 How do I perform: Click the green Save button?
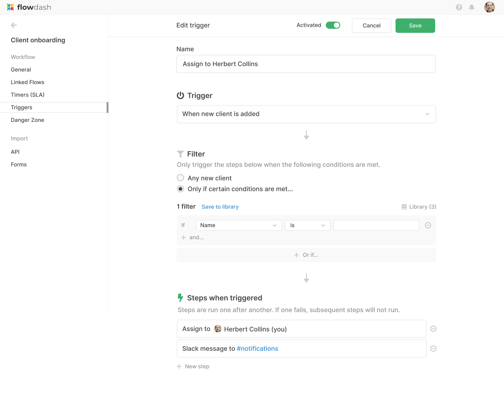415,25
